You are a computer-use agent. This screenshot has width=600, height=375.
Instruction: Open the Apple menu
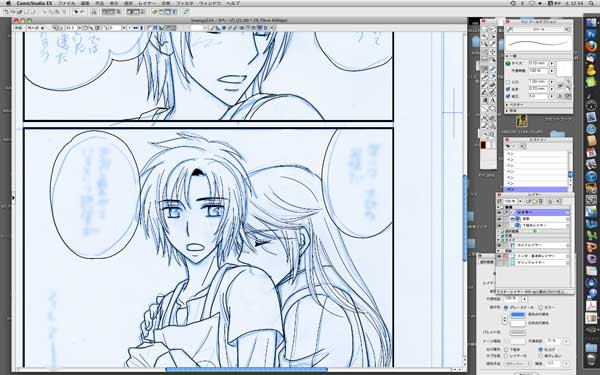click(8, 3)
